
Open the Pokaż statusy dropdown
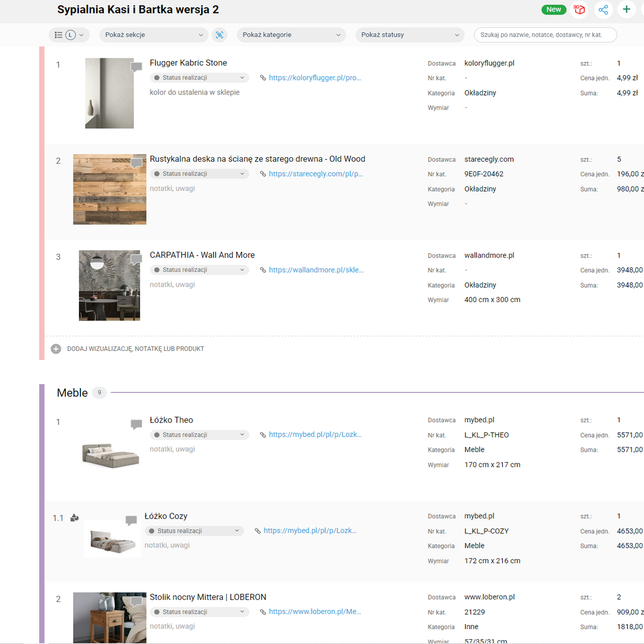click(410, 35)
